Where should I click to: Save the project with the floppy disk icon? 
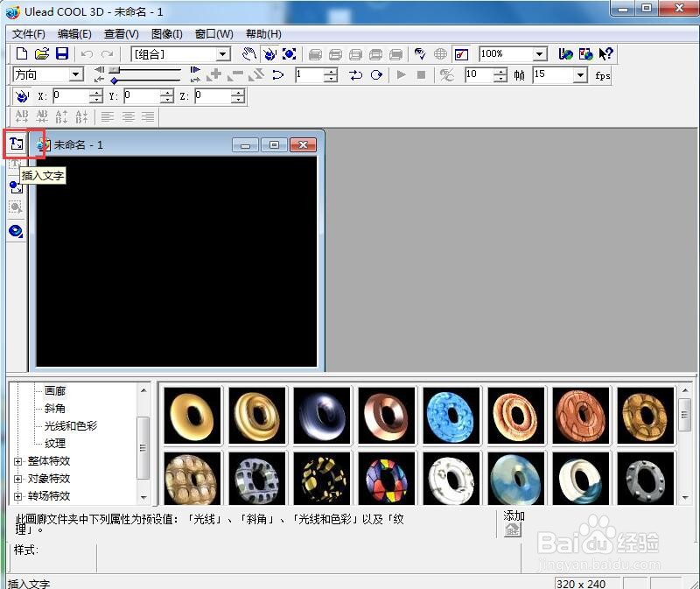(61, 53)
